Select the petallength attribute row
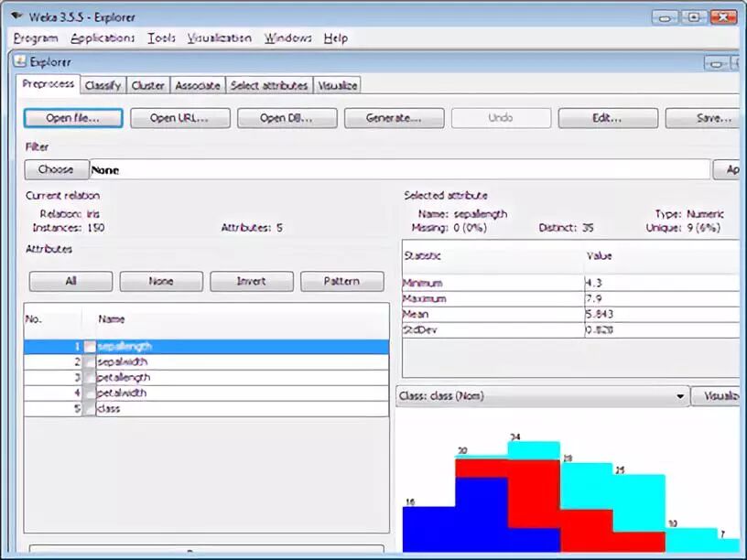Screen dimensions: 747x560 pos(206,378)
